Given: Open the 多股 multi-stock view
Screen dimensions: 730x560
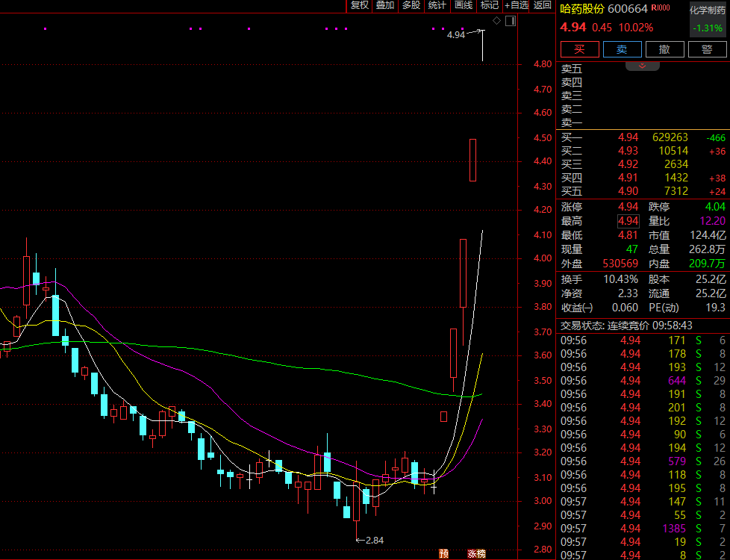Looking at the screenshot, I should (x=411, y=5).
